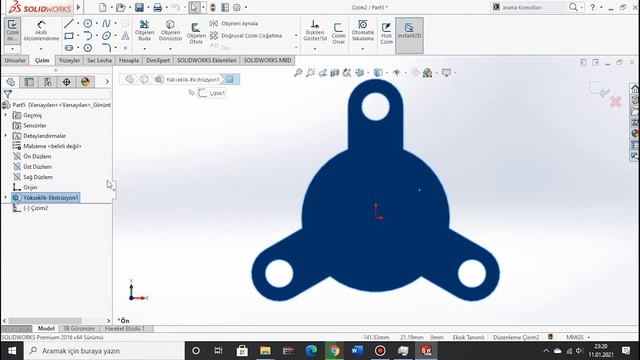
Task: Switch to the Hesapla tab
Action: pos(129,60)
